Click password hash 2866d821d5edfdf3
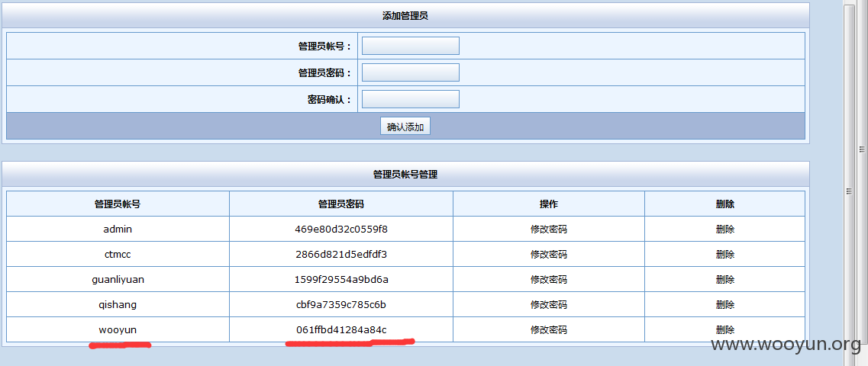Viewport: 868px width, 366px height. [341, 255]
